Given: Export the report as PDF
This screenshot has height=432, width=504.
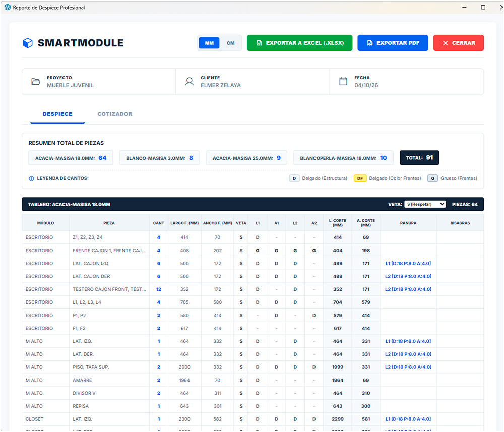Looking at the screenshot, I should pos(393,43).
